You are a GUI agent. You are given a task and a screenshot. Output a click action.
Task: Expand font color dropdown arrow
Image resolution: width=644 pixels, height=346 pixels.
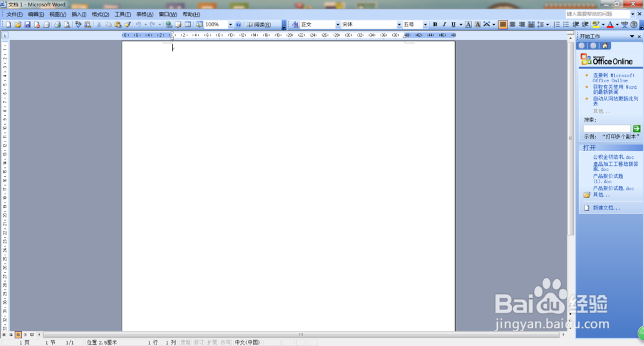click(x=617, y=24)
